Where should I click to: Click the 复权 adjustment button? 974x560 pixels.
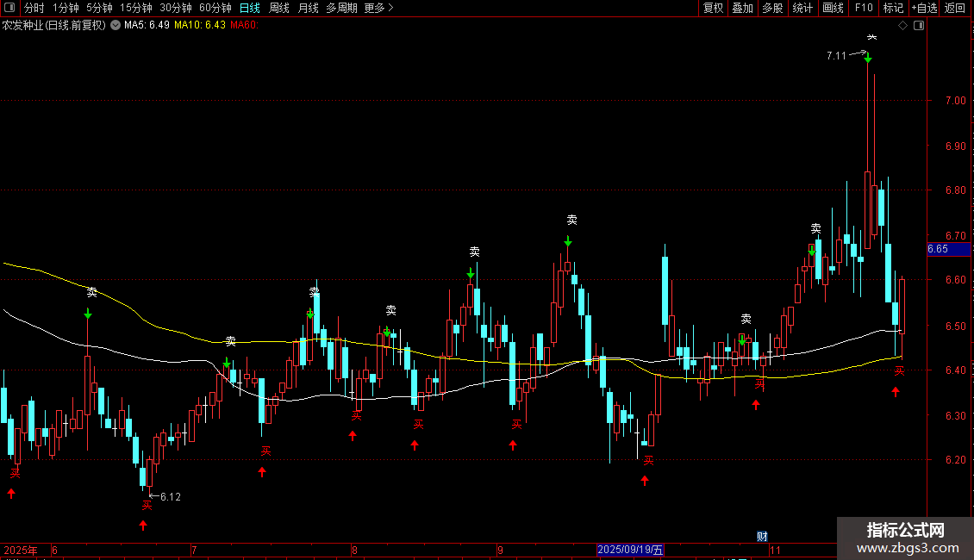pos(713,8)
